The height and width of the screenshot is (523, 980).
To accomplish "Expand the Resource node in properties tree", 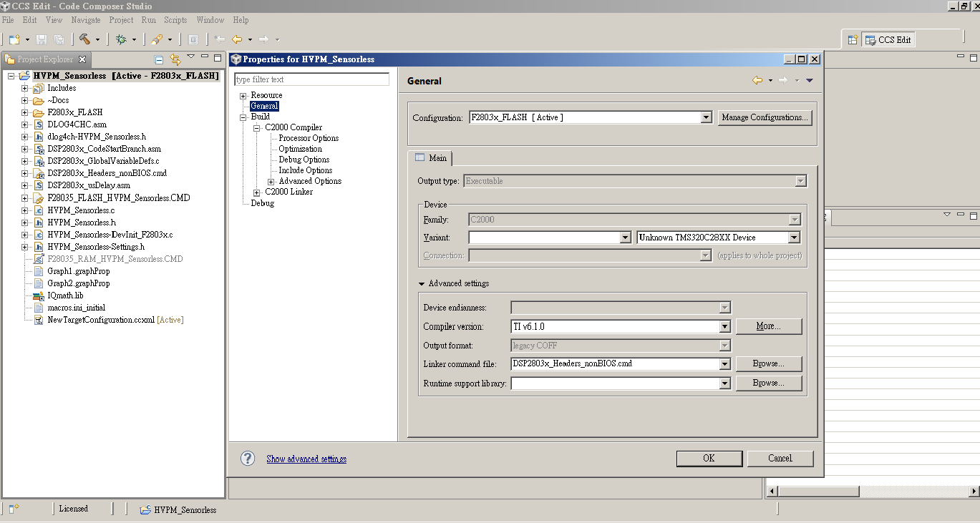I will pyautogui.click(x=243, y=96).
